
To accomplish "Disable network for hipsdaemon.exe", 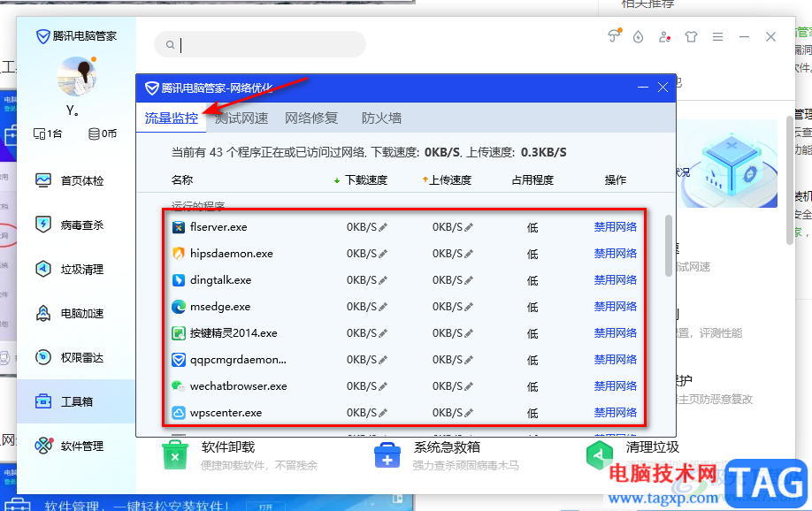I will pyautogui.click(x=616, y=253).
